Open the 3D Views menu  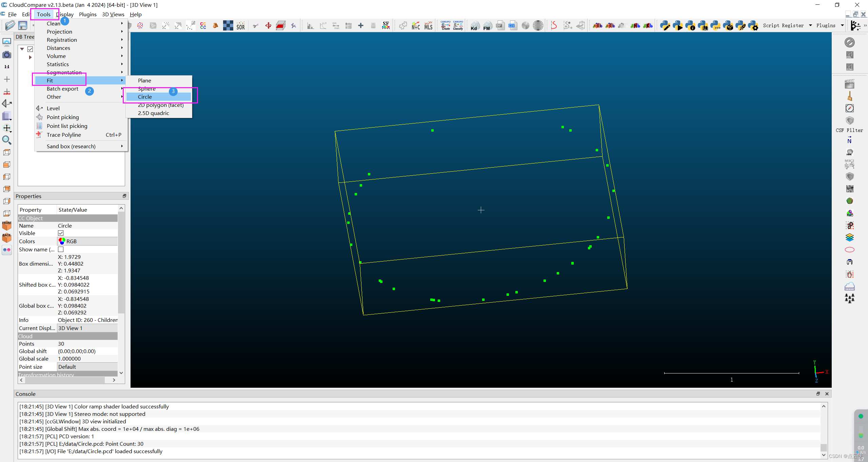(113, 14)
